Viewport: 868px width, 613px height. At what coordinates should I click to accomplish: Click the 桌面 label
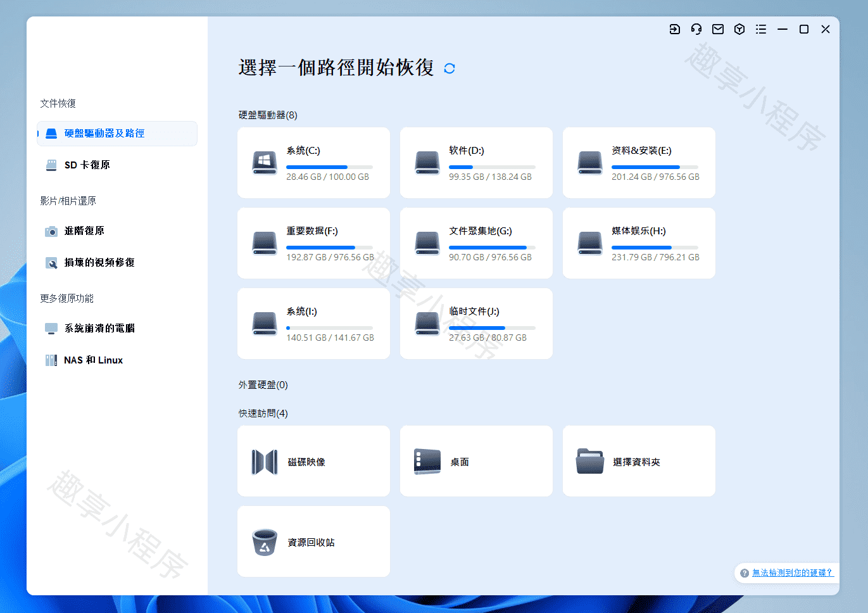click(x=460, y=462)
